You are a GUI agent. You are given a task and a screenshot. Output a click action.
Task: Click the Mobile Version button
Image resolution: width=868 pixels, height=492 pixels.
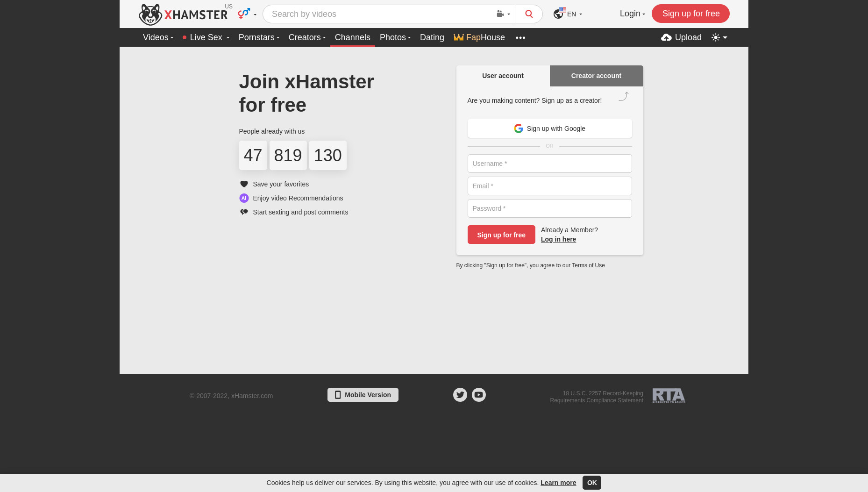[x=363, y=395]
